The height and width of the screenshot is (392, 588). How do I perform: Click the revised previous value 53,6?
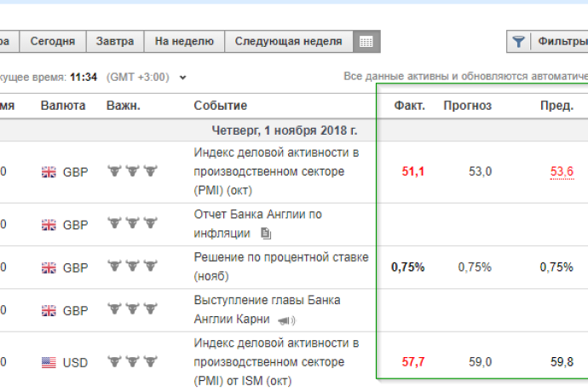(562, 172)
